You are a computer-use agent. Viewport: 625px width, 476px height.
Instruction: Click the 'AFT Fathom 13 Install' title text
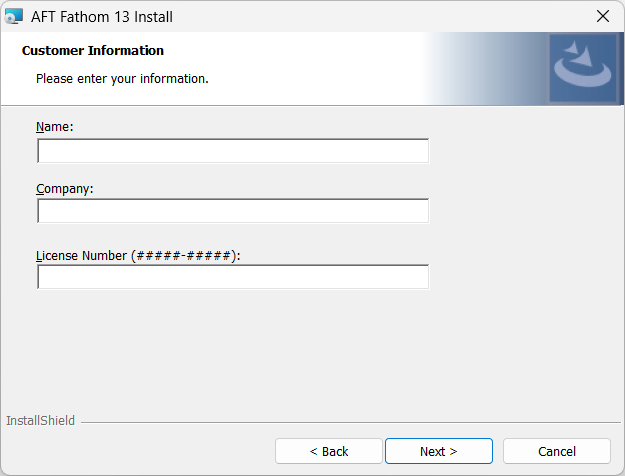[x=102, y=17]
